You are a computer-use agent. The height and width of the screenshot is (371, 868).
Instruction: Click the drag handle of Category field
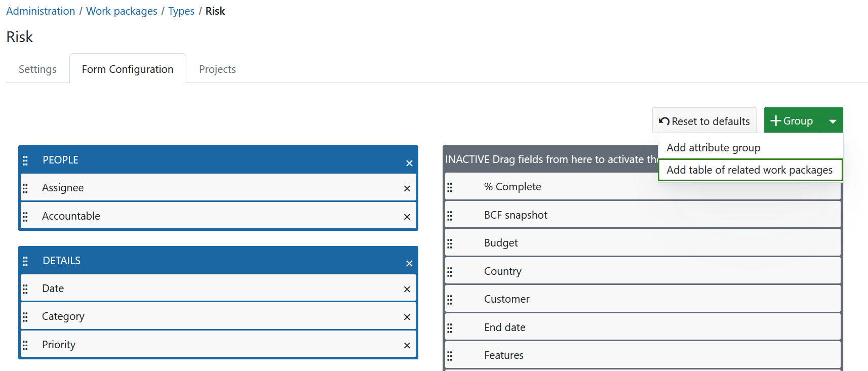(x=25, y=317)
